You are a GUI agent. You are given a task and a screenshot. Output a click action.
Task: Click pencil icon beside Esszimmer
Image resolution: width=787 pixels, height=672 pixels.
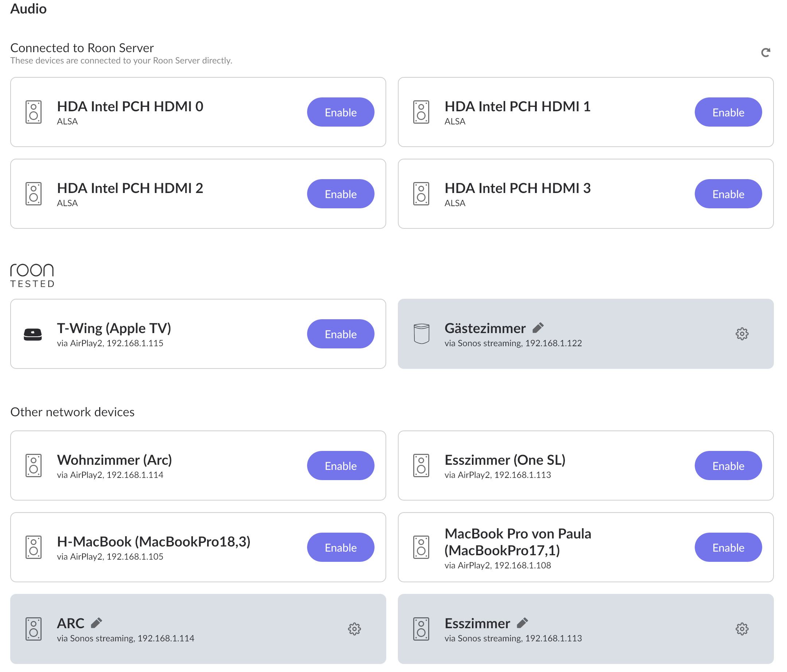click(x=522, y=623)
